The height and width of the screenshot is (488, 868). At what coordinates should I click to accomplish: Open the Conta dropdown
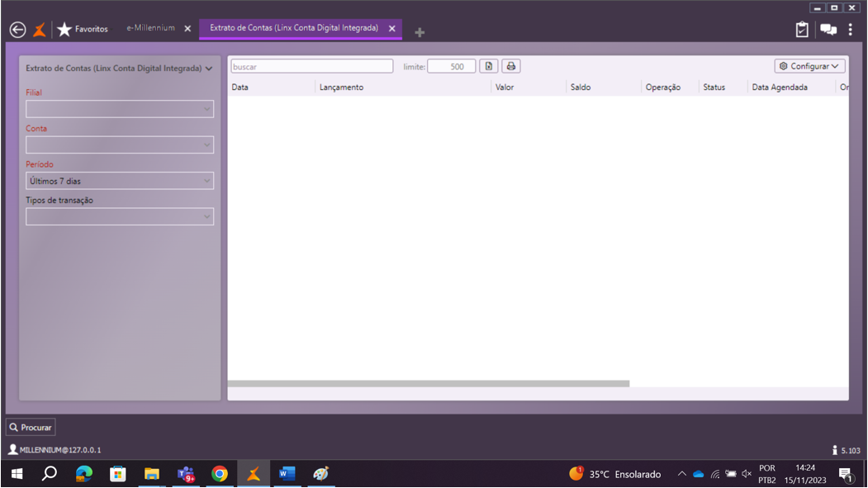click(x=120, y=145)
